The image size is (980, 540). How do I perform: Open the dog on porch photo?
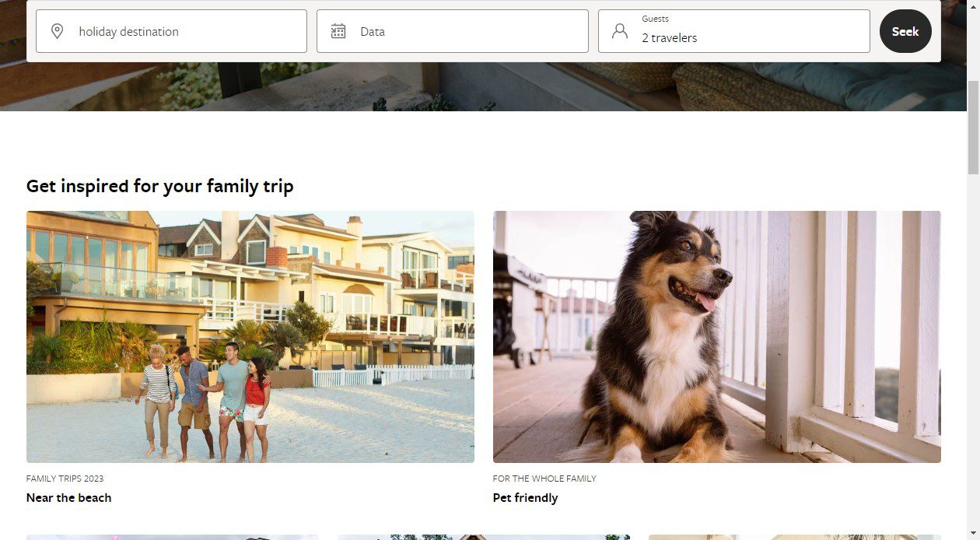(x=717, y=337)
